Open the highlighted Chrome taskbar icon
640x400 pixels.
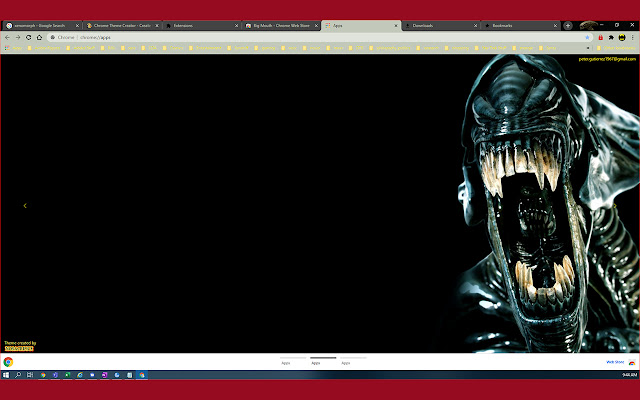[142, 375]
